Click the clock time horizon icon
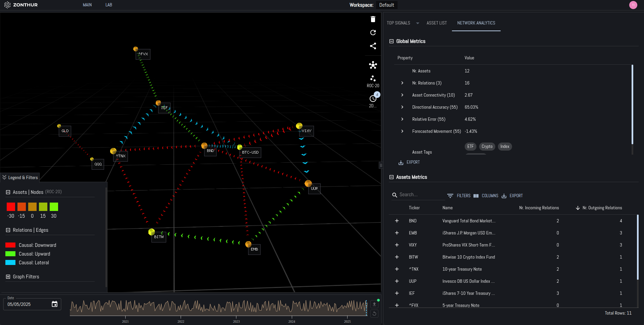 [x=373, y=99]
